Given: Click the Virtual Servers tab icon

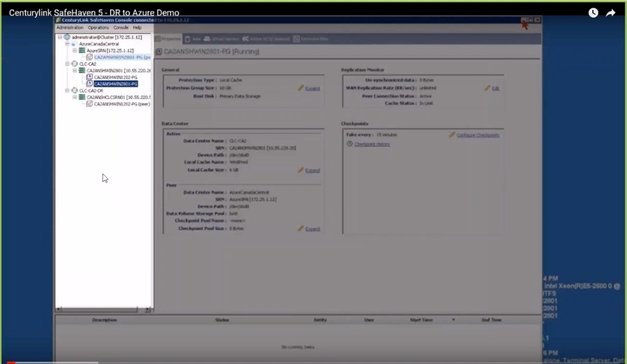Looking at the screenshot, I should coord(207,39).
